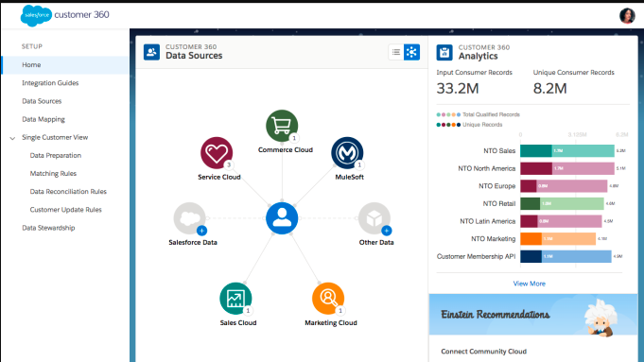Screen dimensions: 644x362
Task: Select the greyed Salesforce Data cloud node
Action: tap(189, 218)
